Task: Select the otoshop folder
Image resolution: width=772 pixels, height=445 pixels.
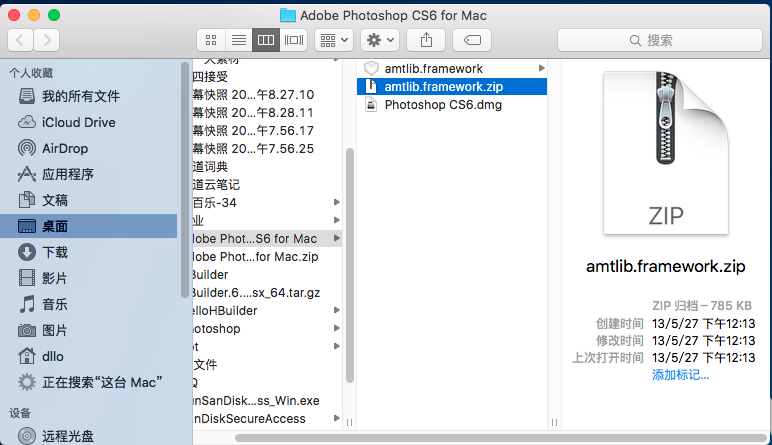Action: [267, 329]
